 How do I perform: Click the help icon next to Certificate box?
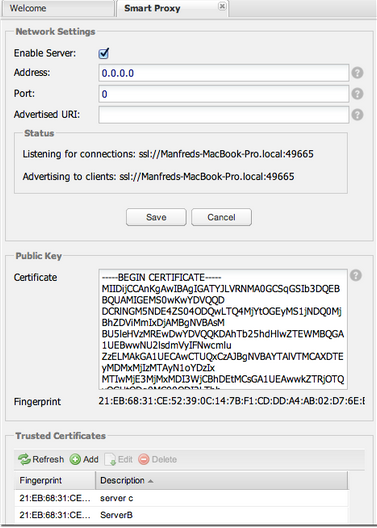[x=356, y=275]
